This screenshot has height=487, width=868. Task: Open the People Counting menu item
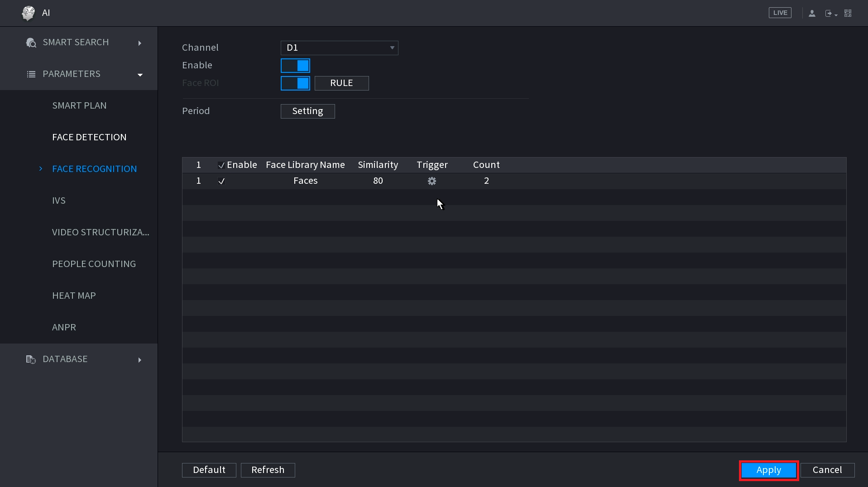[94, 264]
